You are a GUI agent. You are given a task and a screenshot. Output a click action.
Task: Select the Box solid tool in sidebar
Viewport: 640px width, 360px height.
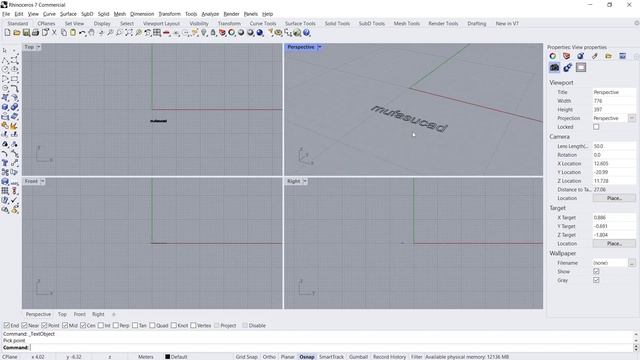(x=5, y=107)
